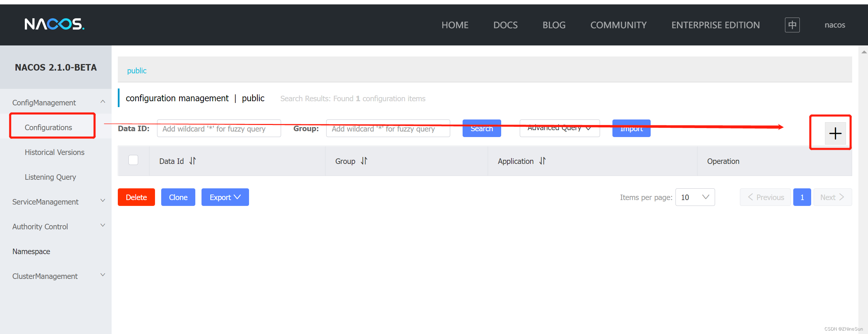The width and height of the screenshot is (868, 334).
Task: Open the Nacos logo homepage
Action: (54, 24)
